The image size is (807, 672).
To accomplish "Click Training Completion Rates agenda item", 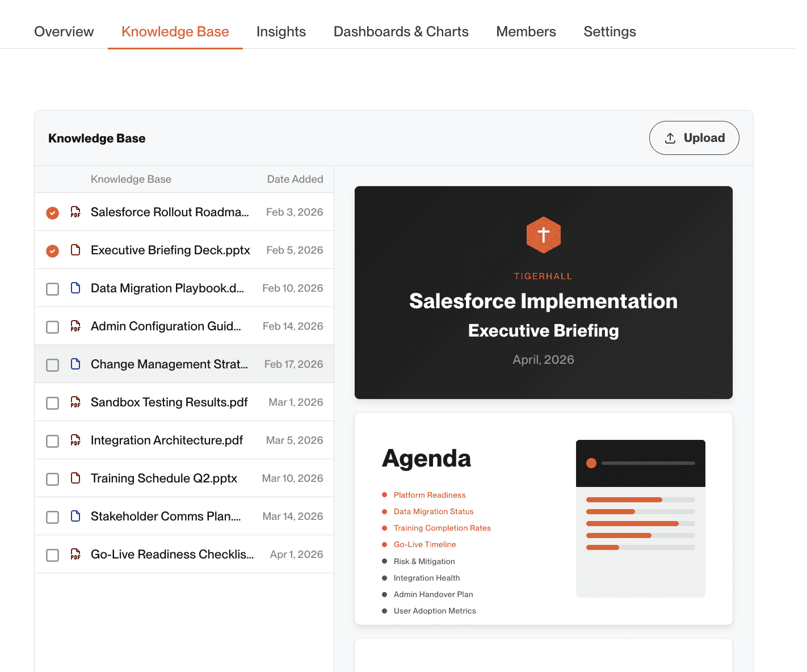I will pyautogui.click(x=442, y=528).
